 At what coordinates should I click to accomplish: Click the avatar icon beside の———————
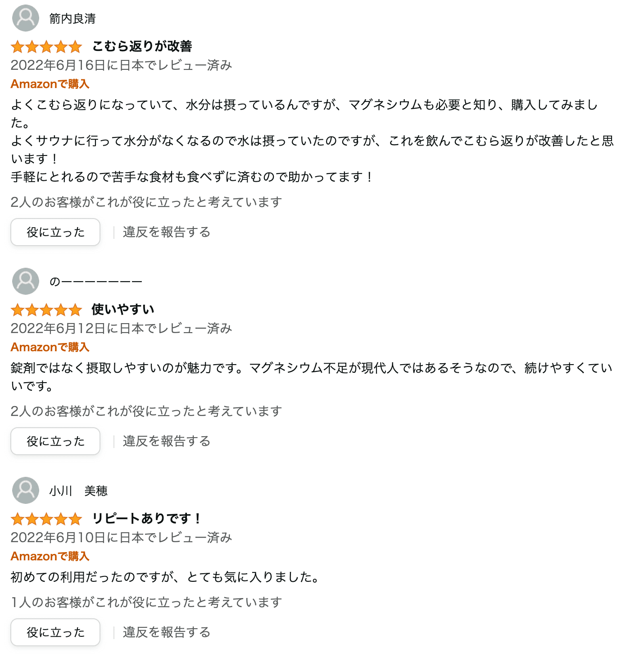(26, 281)
